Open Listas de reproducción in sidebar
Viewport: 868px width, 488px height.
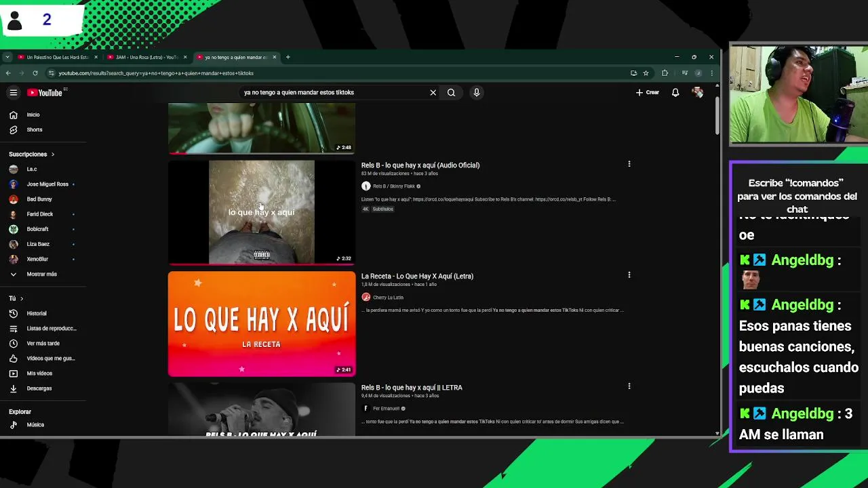(x=52, y=329)
